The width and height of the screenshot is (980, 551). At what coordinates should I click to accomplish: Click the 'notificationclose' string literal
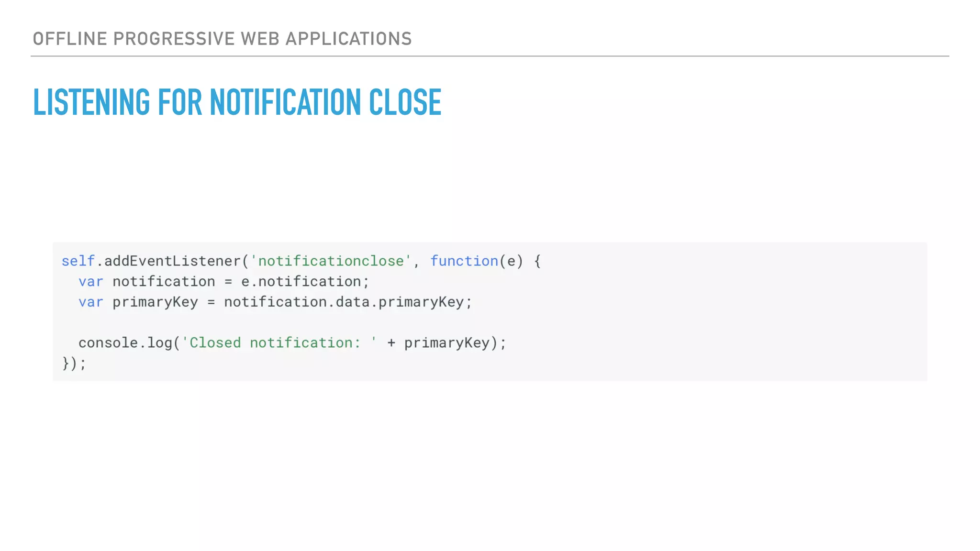click(331, 261)
